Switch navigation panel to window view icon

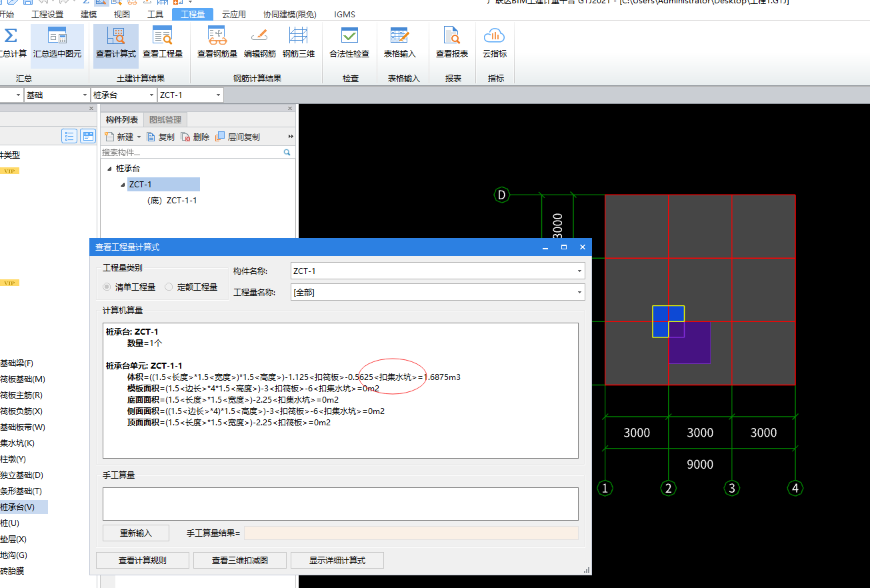pos(88,137)
